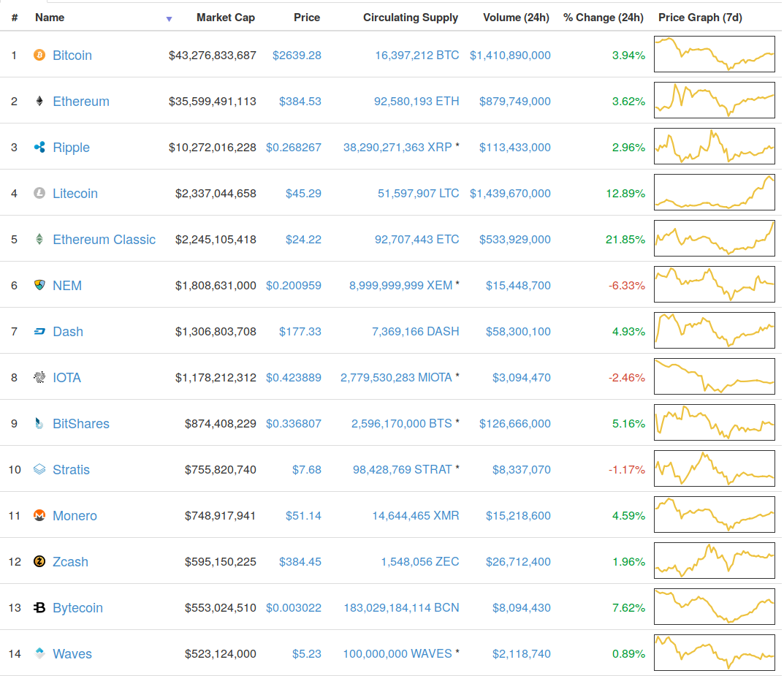
Task: Open Ethereum 7d price graph thumbnail
Action: (x=715, y=100)
